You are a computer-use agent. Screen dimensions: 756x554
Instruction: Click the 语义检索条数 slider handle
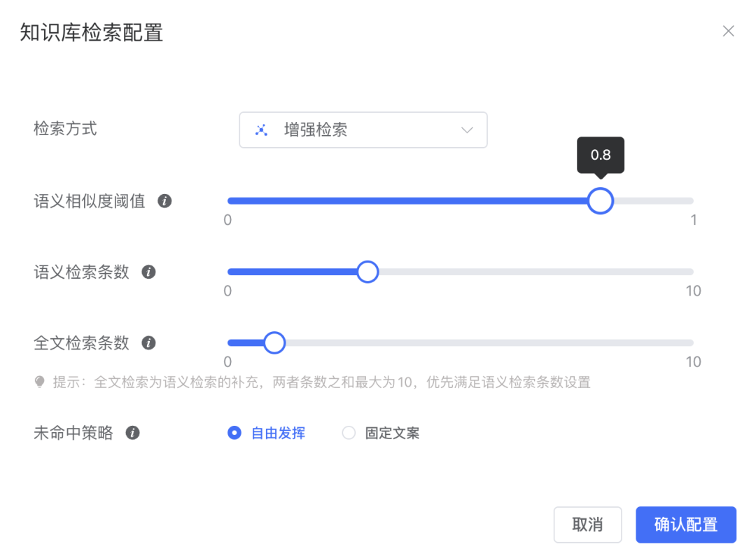(x=367, y=272)
